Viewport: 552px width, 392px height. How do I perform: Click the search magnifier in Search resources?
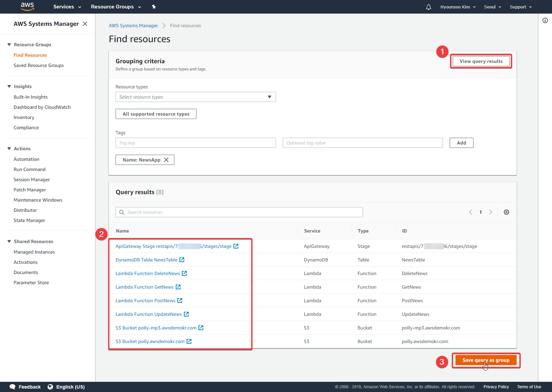pos(122,212)
